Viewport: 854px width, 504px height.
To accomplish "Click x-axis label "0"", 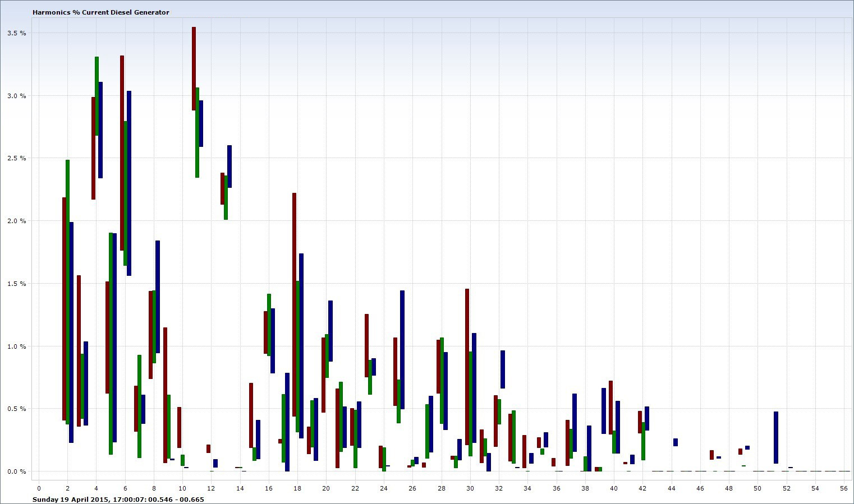I will coord(39,489).
